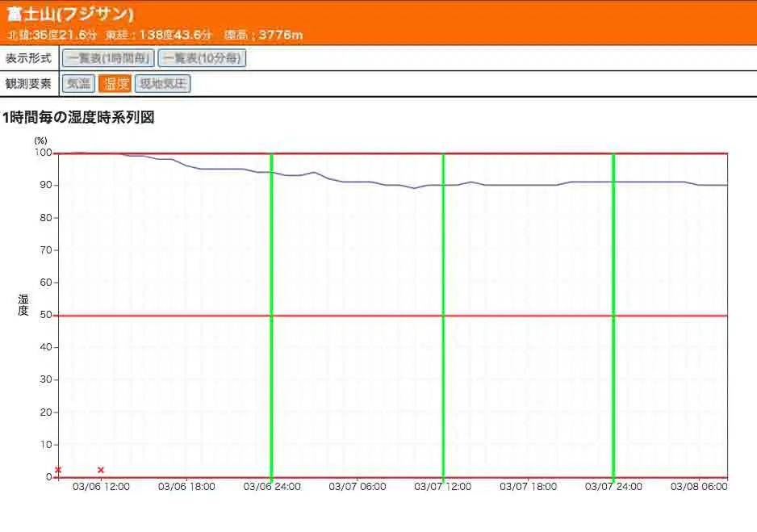Click the 表示形式 row label
This screenshot has height=532, width=757.
pyautogui.click(x=28, y=58)
